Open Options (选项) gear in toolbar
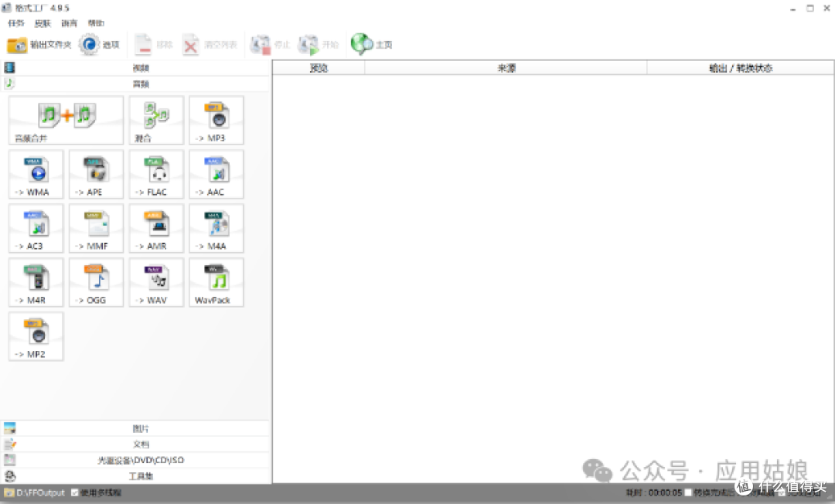This screenshot has width=835, height=504. pyautogui.click(x=100, y=45)
